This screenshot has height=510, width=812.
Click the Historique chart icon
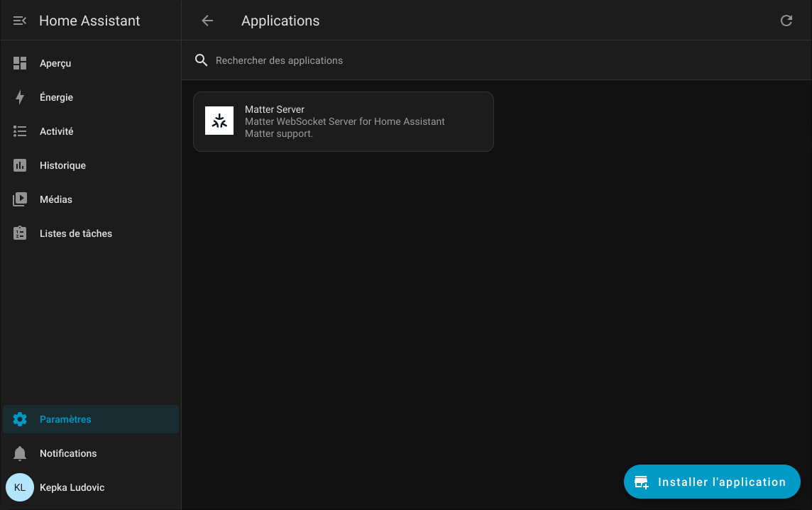pos(20,166)
